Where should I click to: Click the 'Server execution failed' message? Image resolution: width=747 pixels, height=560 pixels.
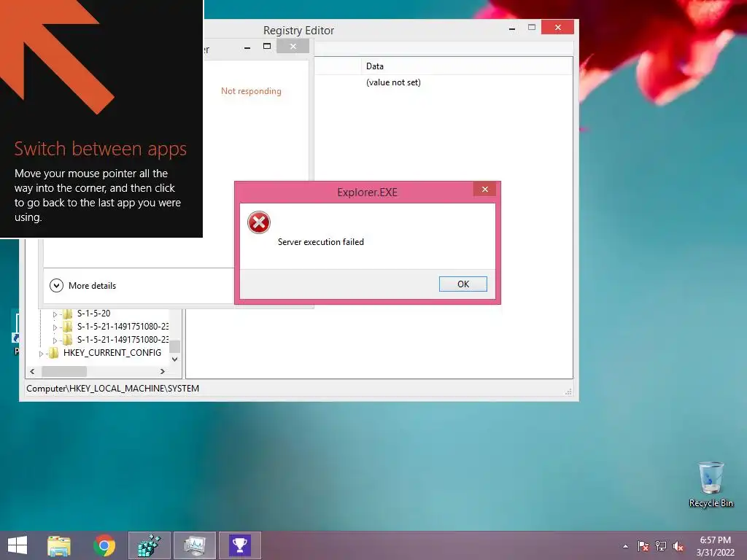(x=321, y=242)
